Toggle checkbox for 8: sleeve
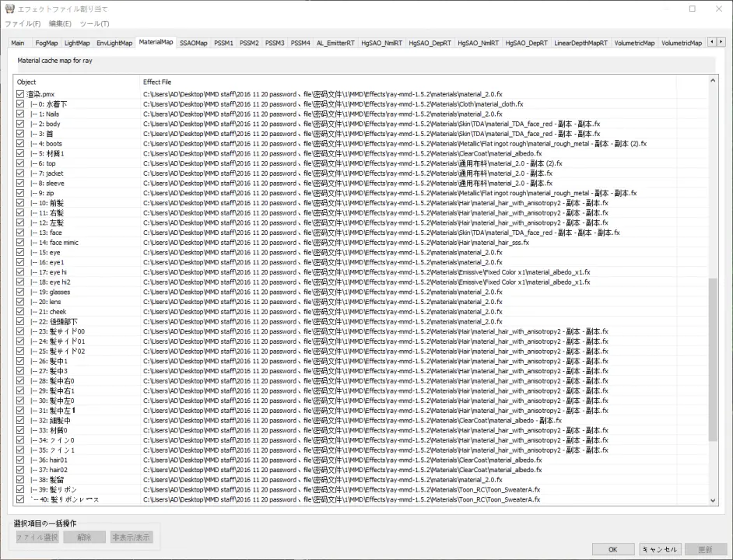The height and width of the screenshot is (560, 733). pos(20,184)
